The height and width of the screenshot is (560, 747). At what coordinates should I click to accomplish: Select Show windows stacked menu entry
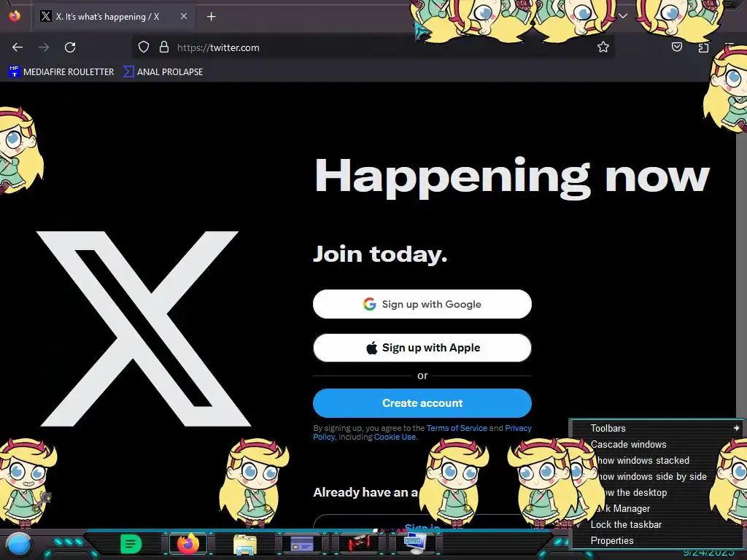click(x=657, y=461)
